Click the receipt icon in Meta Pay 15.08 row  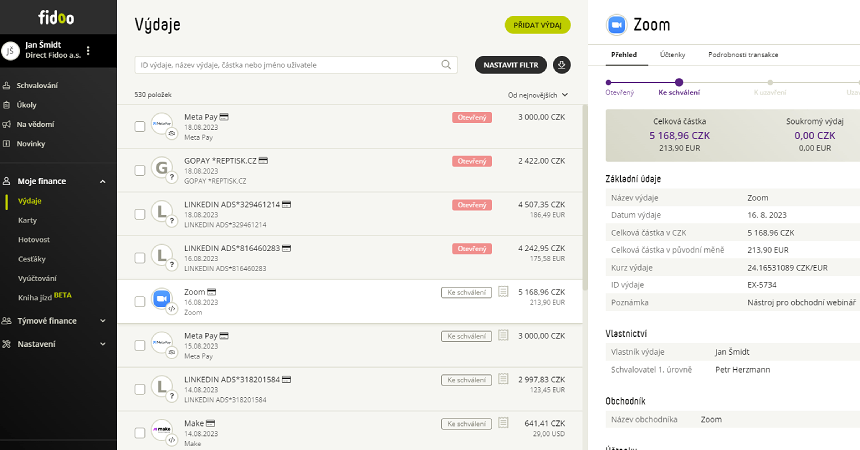[x=503, y=335]
